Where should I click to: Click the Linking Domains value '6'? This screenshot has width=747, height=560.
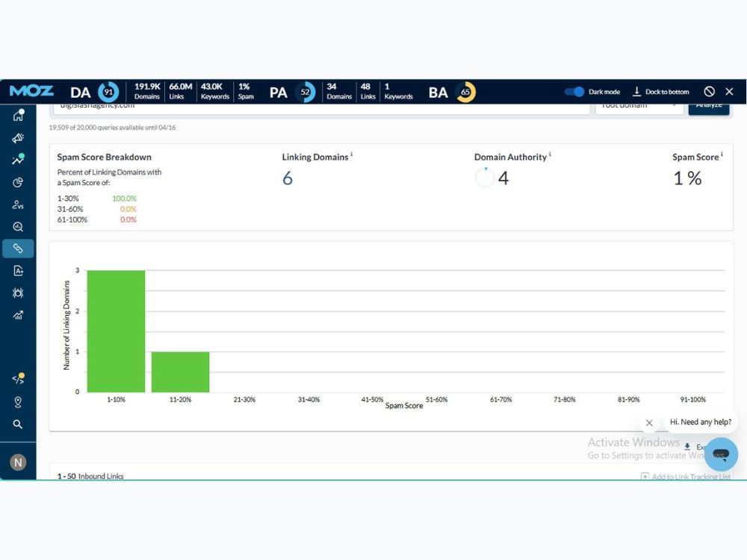[x=288, y=178]
